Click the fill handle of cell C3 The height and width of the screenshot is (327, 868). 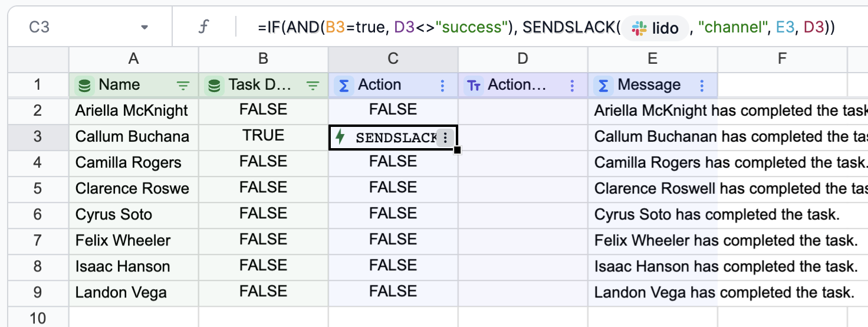[458, 151]
